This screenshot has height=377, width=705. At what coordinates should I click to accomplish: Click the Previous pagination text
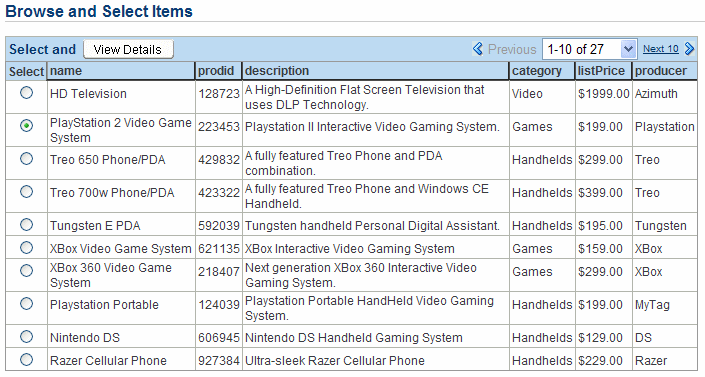tap(512, 49)
